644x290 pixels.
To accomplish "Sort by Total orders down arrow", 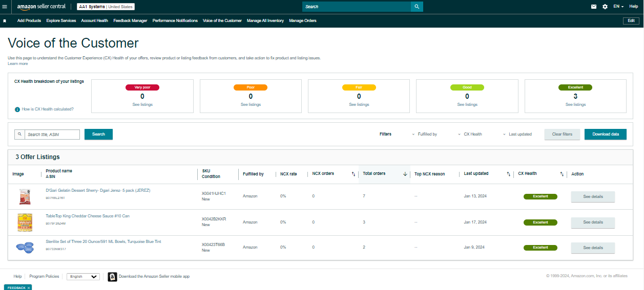I will coord(405,174).
